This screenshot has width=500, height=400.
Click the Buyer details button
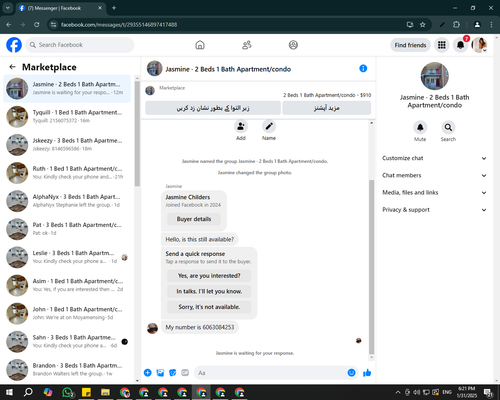(194, 219)
